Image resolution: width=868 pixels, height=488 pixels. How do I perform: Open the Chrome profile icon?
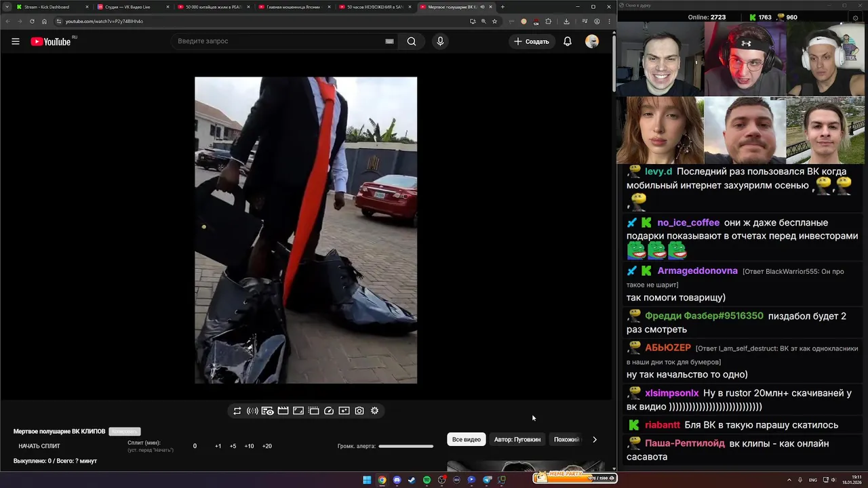click(597, 21)
